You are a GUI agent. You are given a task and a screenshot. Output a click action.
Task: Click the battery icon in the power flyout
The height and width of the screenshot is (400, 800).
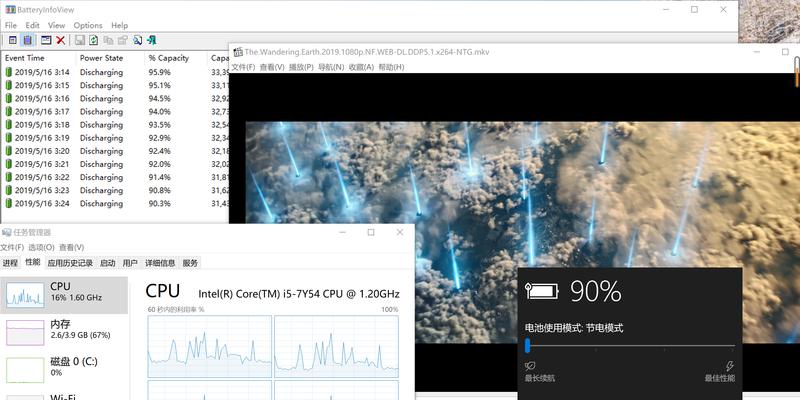[541, 291]
